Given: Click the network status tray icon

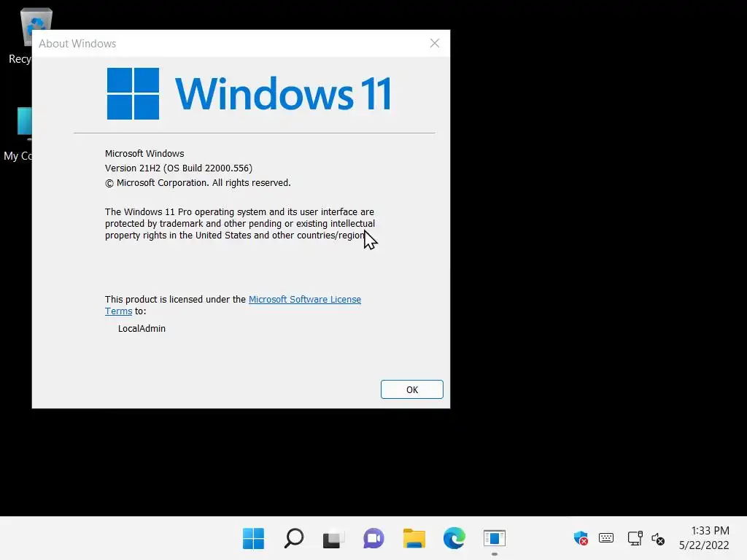Looking at the screenshot, I should (635, 539).
